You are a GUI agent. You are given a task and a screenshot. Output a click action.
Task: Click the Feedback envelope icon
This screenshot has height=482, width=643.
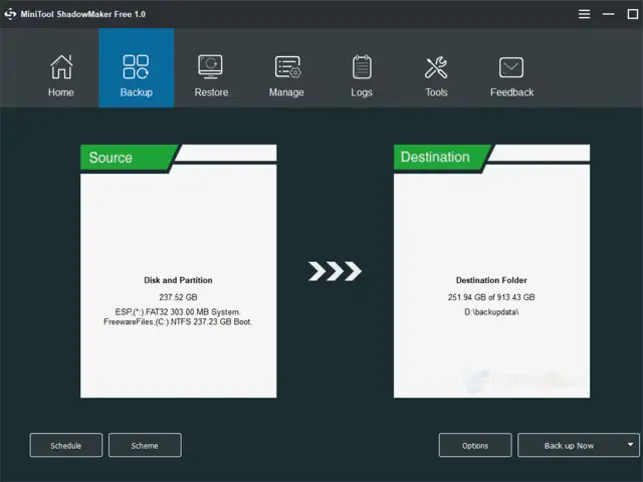pos(511,67)
